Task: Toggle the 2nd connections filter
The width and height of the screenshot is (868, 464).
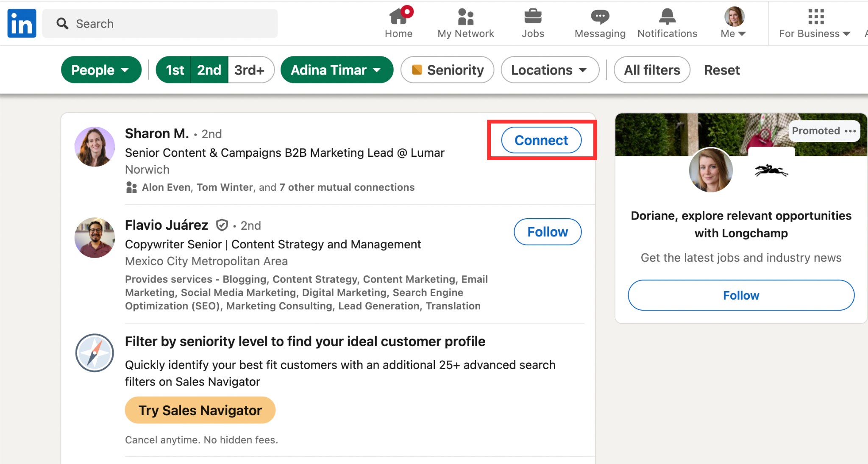Action: point(209,70)
